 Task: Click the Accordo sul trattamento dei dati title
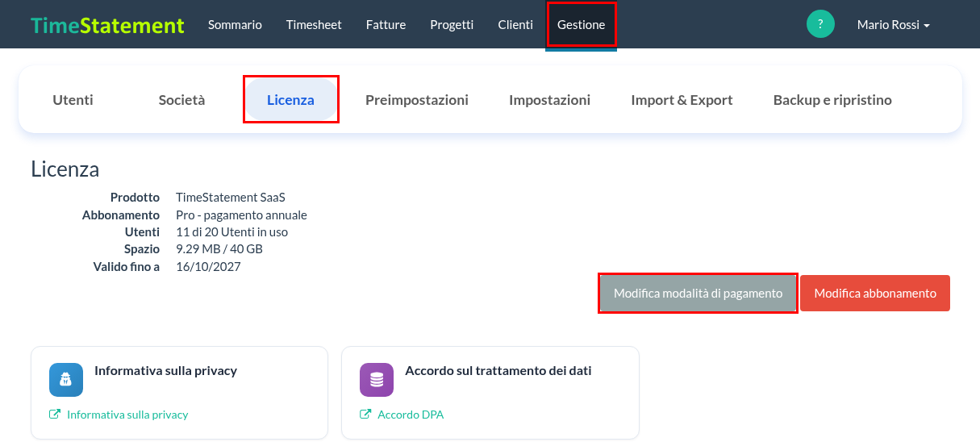coord(498,371)
